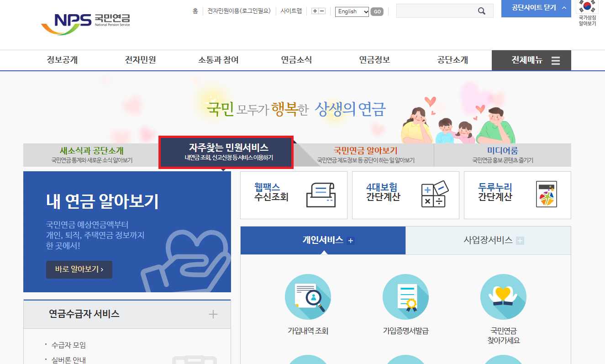Viewport: 605px width, 364px height.
Task: Select the 가입증명서발급 certificate icon
Action: (x=405, y=296)
